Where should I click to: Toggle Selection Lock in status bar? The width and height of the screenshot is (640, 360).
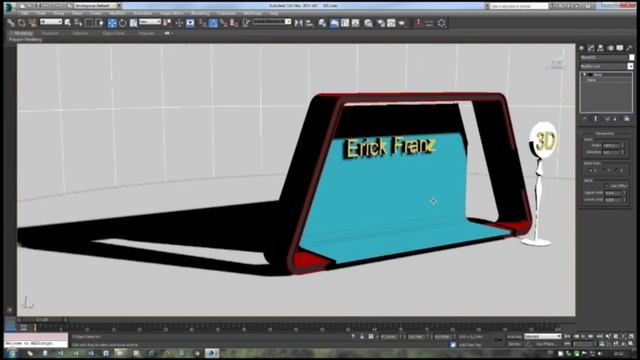click(x=362, y=337)
